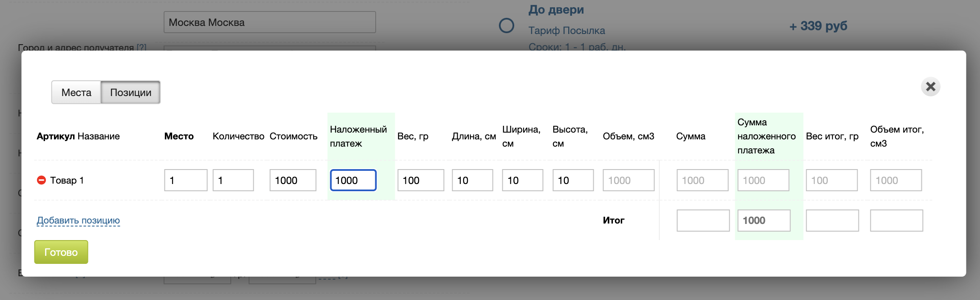The width and height of the screenshot is (980, 300).
Task: Switch to the Позиции tab
Action: coord(130,93)
